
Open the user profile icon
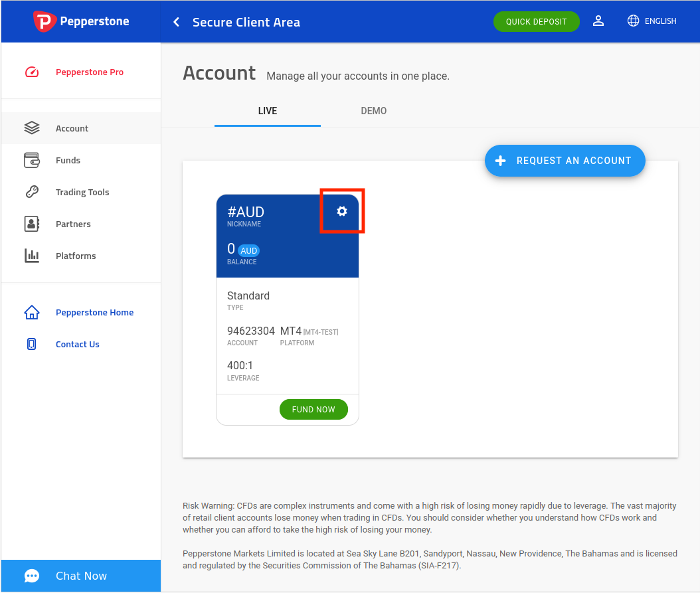pyautogui.click(x=598, y=21)
